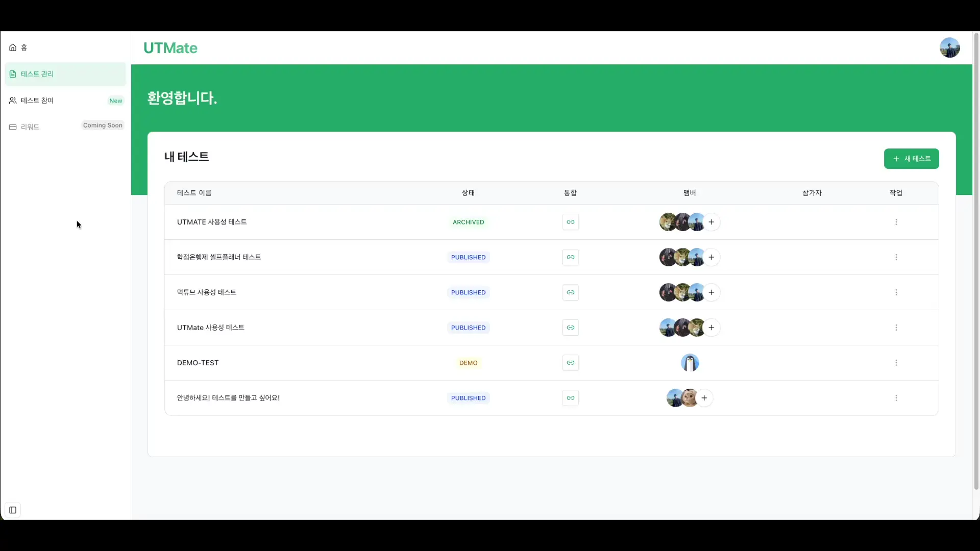Screen dimensions: 980x551
Task: Click link icon for 먹튜브 사용성 테스트
Action: [x=570, y=292]
